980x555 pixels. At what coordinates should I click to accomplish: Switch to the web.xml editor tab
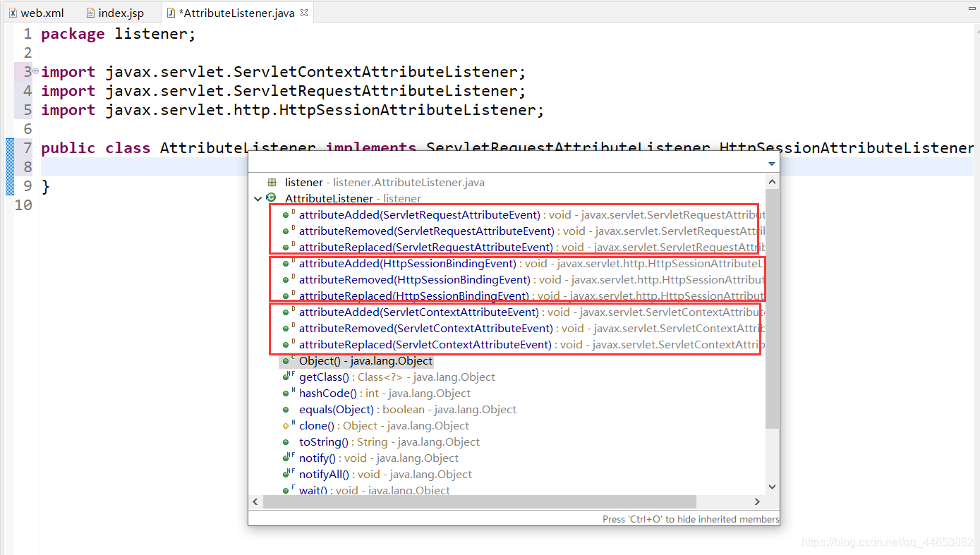(36, 13)
